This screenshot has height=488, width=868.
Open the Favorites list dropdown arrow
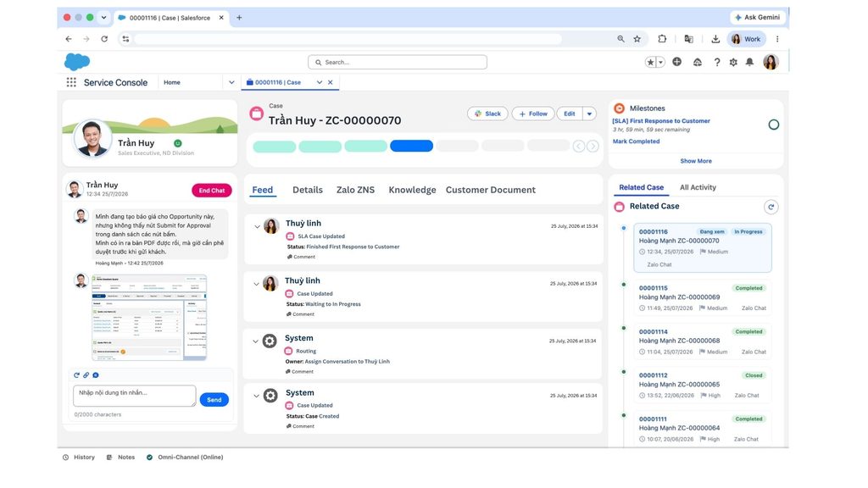pyautogui.click(x=660, y=63)
